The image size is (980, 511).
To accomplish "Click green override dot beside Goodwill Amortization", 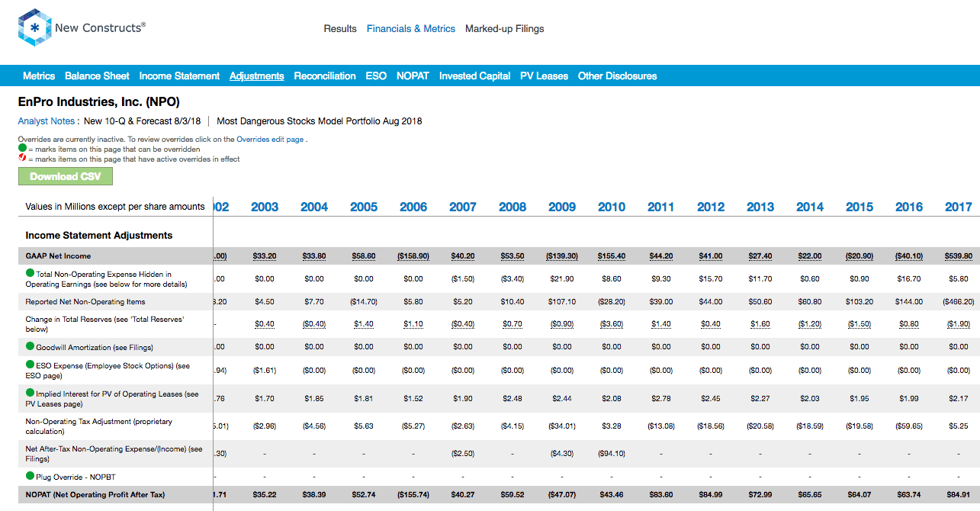I will coord(31,347).
